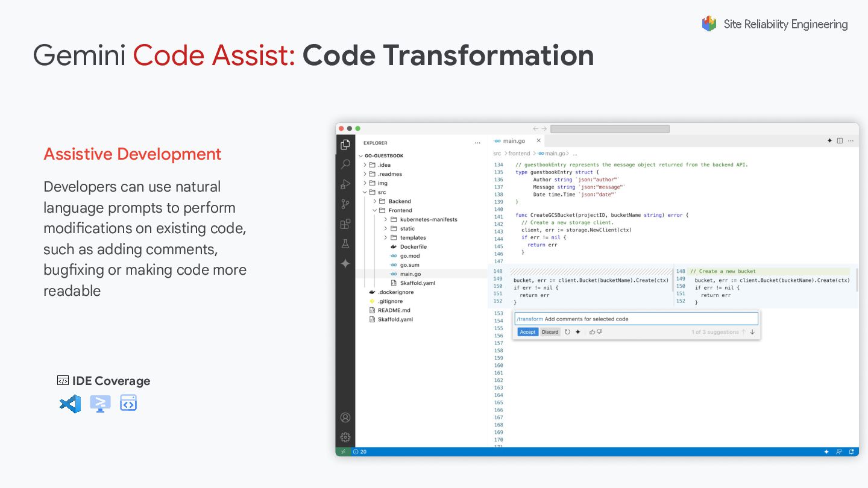Open notifications bell in status bar
The height and width of the screenshot is (488, 868).
pos(852,451)
